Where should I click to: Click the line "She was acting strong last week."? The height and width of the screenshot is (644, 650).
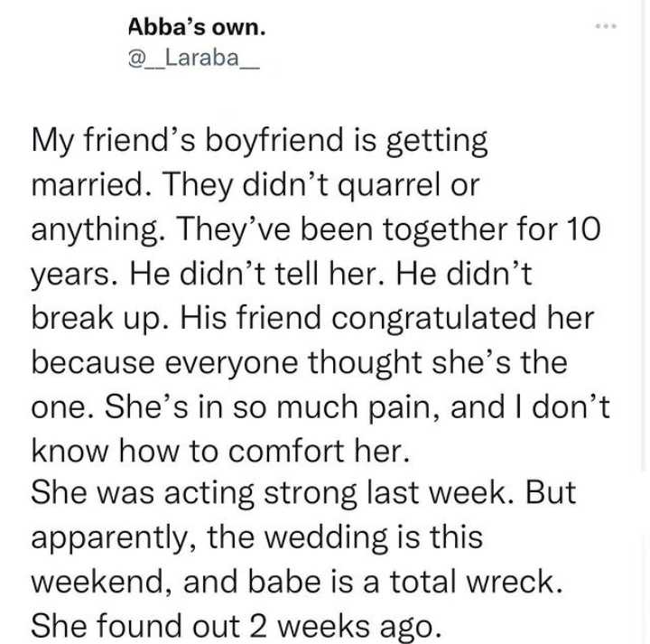tap(298, 493)
